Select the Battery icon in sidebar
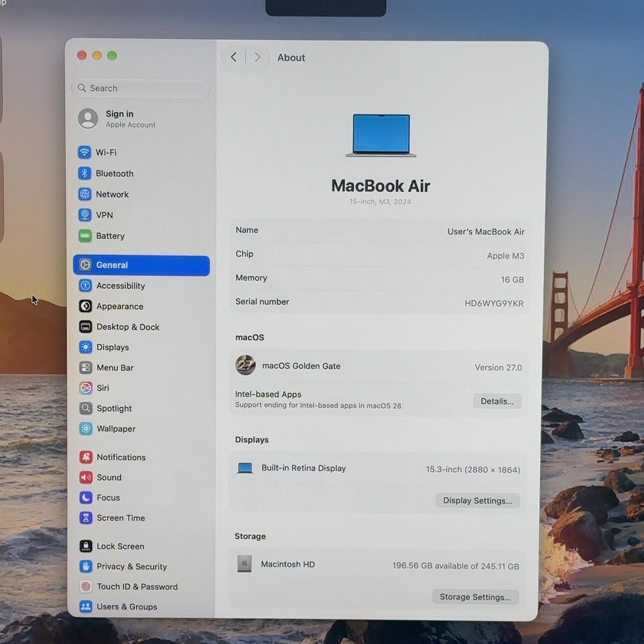 coord(85,236)
